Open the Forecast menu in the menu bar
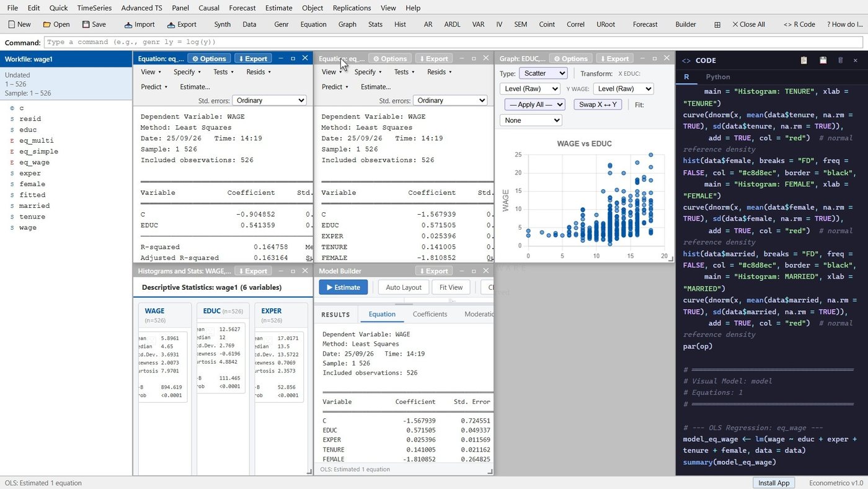This screenshot has width=868, height=489. 242,8
